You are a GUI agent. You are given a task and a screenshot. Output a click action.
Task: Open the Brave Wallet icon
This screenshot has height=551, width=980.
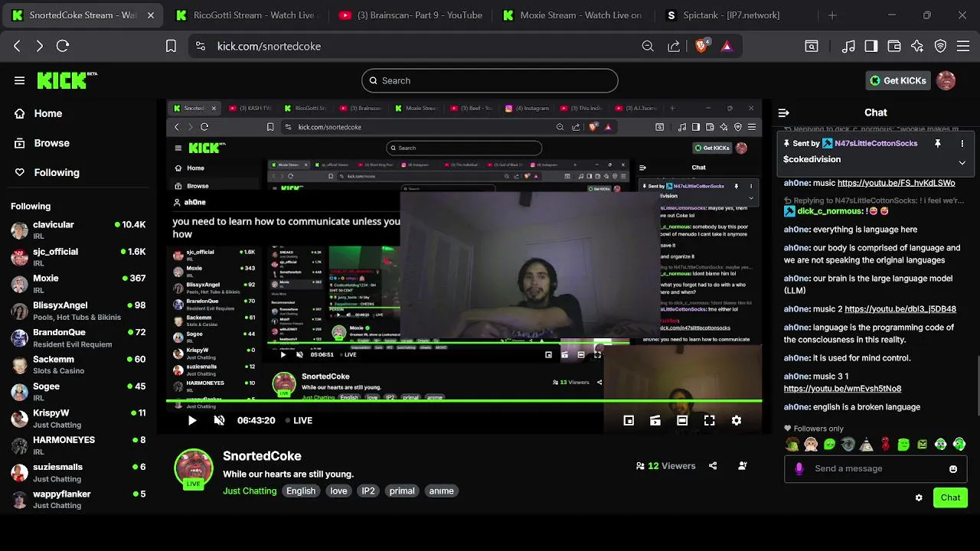point(894,46)
